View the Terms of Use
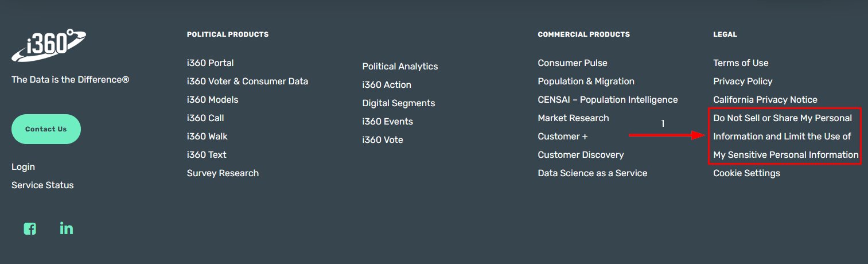868x264 pixels. pos(741,63)
